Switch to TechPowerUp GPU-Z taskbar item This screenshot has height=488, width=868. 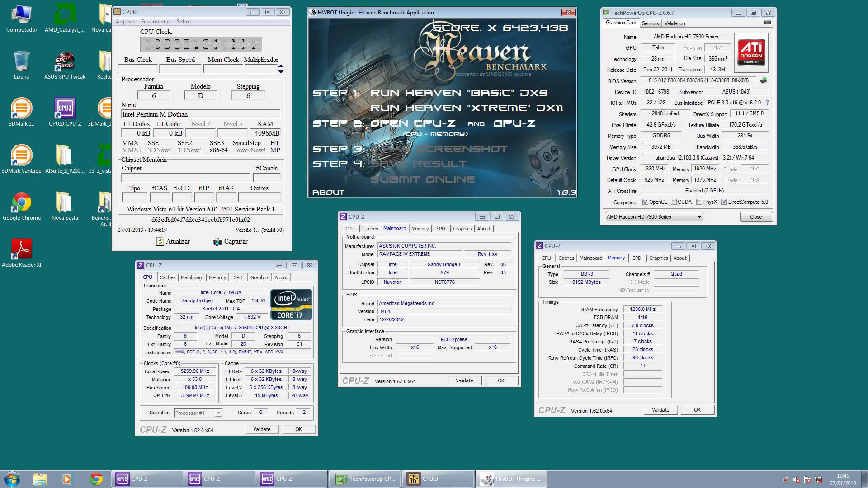click(365, 479)
